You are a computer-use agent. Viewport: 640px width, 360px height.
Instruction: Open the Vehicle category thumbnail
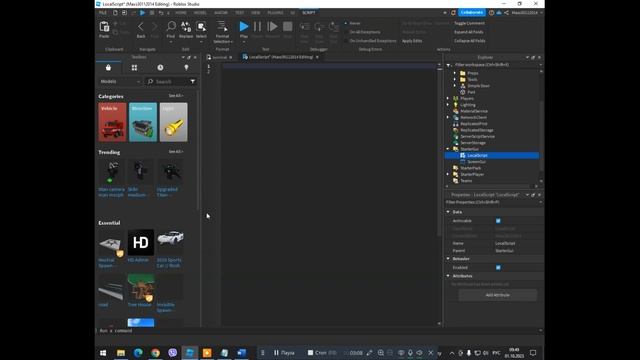pos(112,122)
